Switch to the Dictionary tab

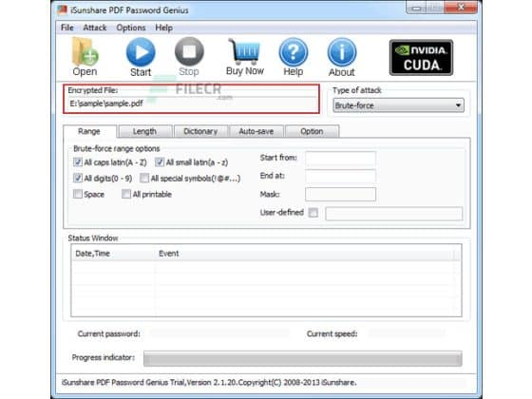coord(200,131)
